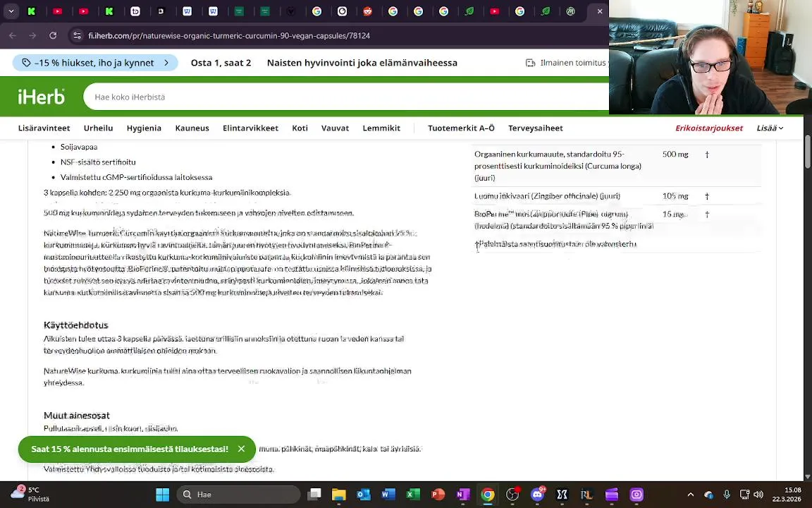
Task: Click the 'Soijavapaa' bullet item
Action: (x=79, y=147)
